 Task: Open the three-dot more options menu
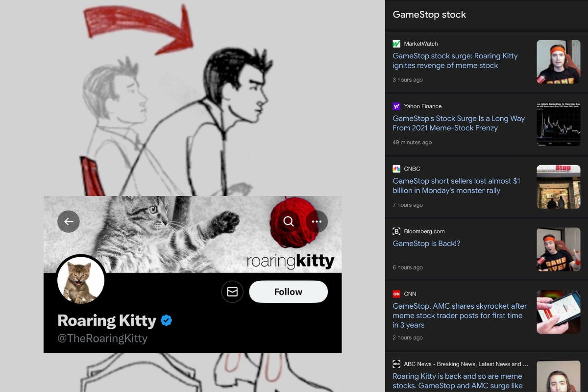click(x=317, y=221)
